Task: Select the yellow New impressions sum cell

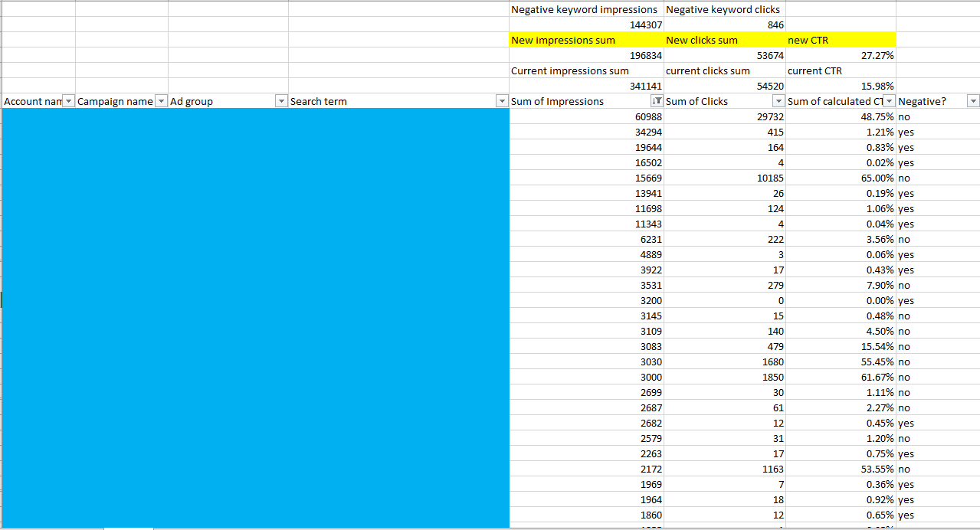Action: tap(586, 40)
